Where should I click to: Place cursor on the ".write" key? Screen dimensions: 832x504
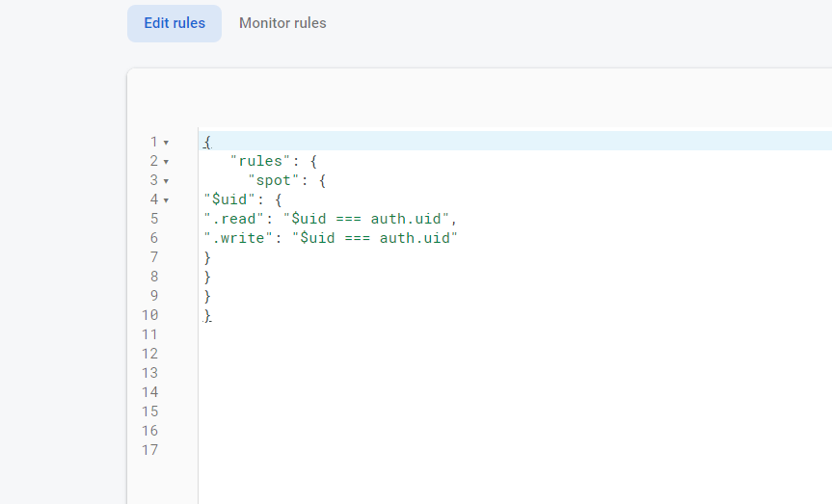(238, 238)
